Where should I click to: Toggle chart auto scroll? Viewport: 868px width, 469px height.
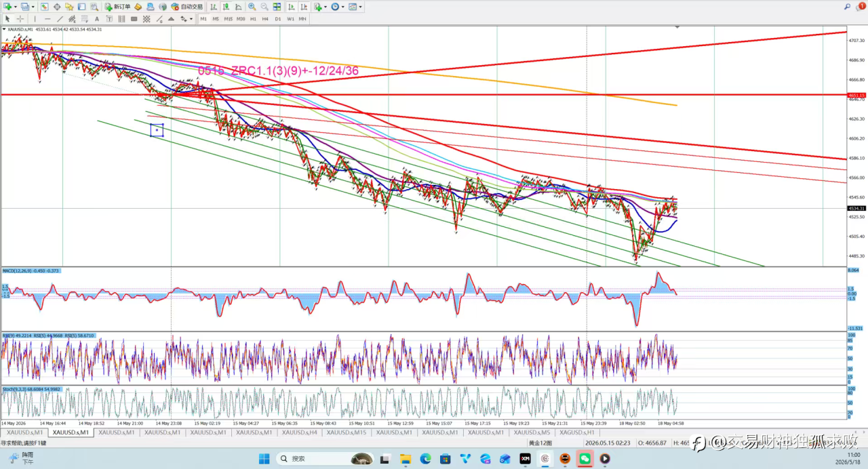coord(291,7)
